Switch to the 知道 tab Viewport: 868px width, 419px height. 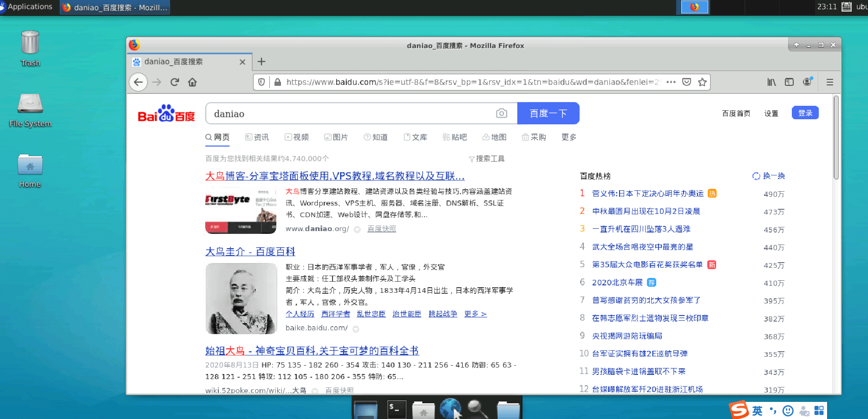[376, 137]
